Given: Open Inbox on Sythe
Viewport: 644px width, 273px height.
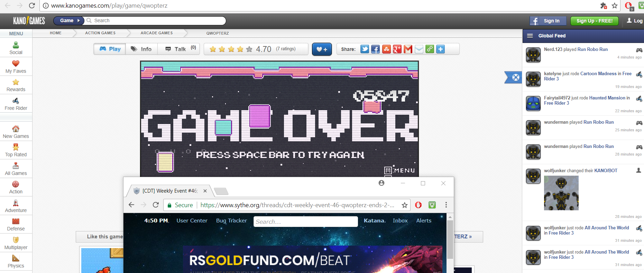Looking at the screenshot, I should 400,221.
